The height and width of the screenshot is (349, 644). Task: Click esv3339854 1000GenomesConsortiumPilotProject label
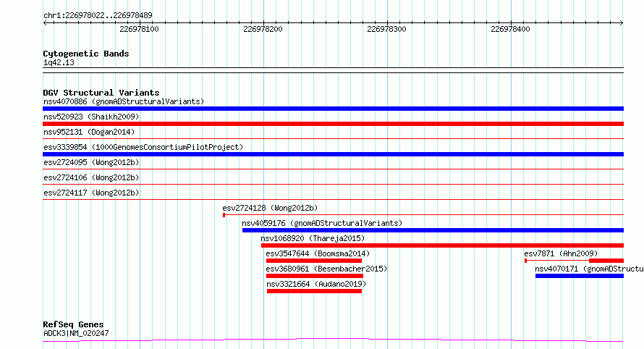143,147
